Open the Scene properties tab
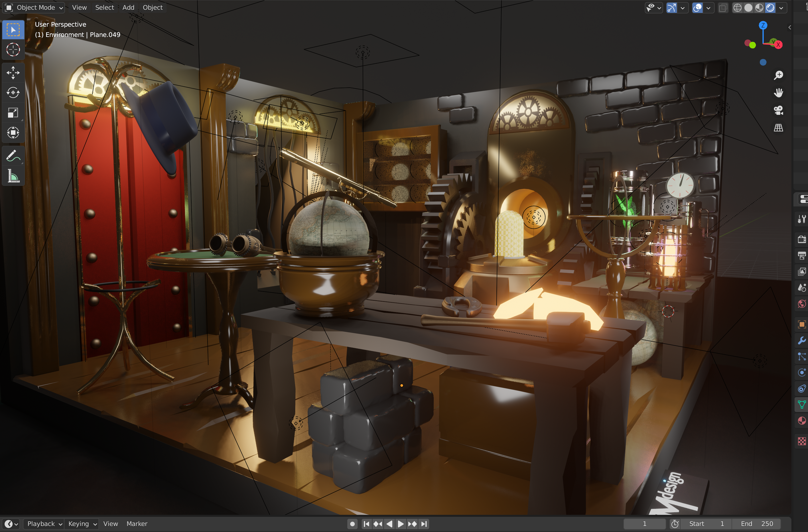The image size is (808, 532). point(801,288)
